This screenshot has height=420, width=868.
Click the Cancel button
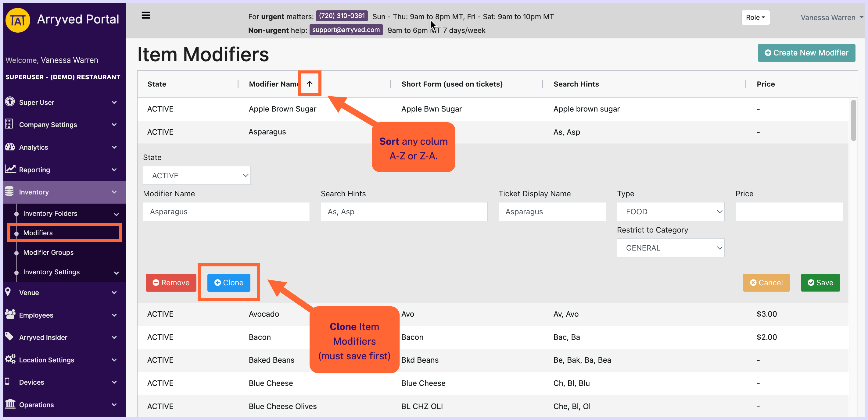[x=766, y=283]
